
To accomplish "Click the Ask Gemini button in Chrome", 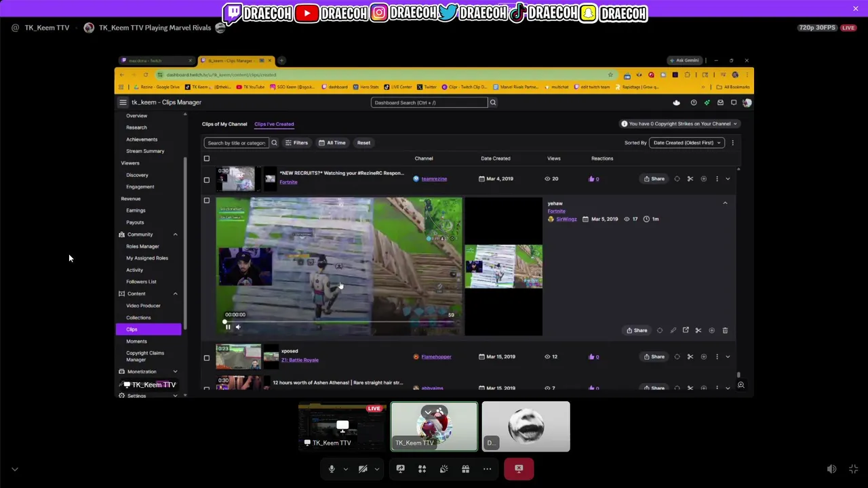I will tap(684, 60).
